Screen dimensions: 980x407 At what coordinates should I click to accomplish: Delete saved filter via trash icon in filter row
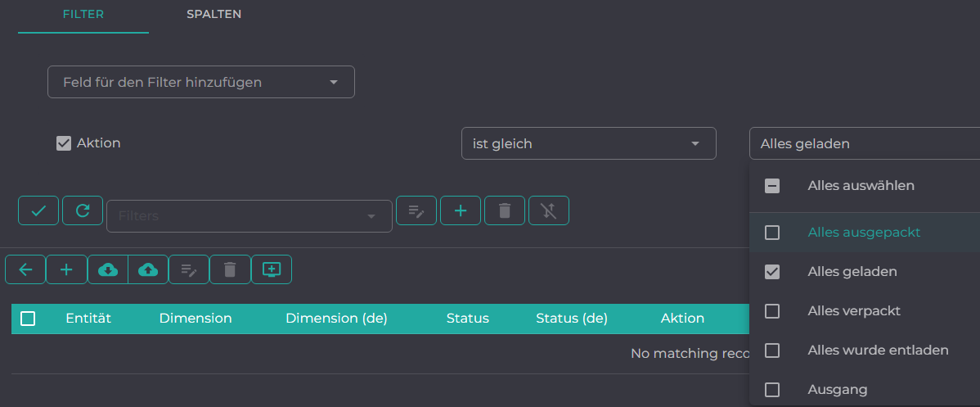coord(505,210)
